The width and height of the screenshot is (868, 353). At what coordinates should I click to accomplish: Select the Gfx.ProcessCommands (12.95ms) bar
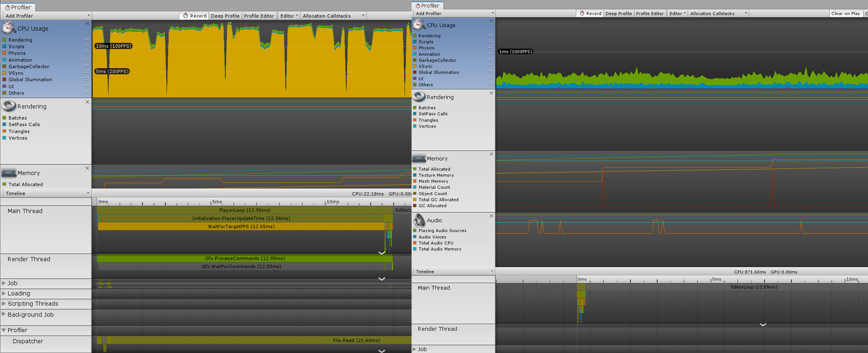(245, 258)
